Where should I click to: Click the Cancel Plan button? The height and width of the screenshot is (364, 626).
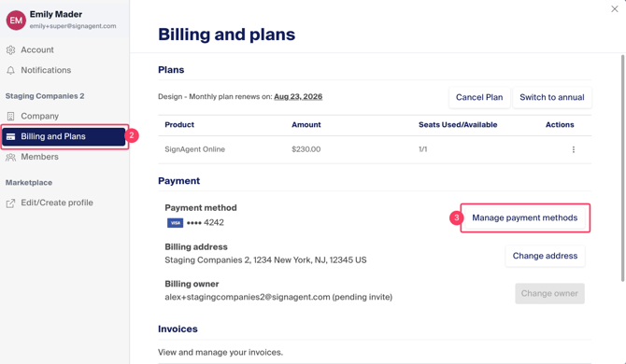479,97
